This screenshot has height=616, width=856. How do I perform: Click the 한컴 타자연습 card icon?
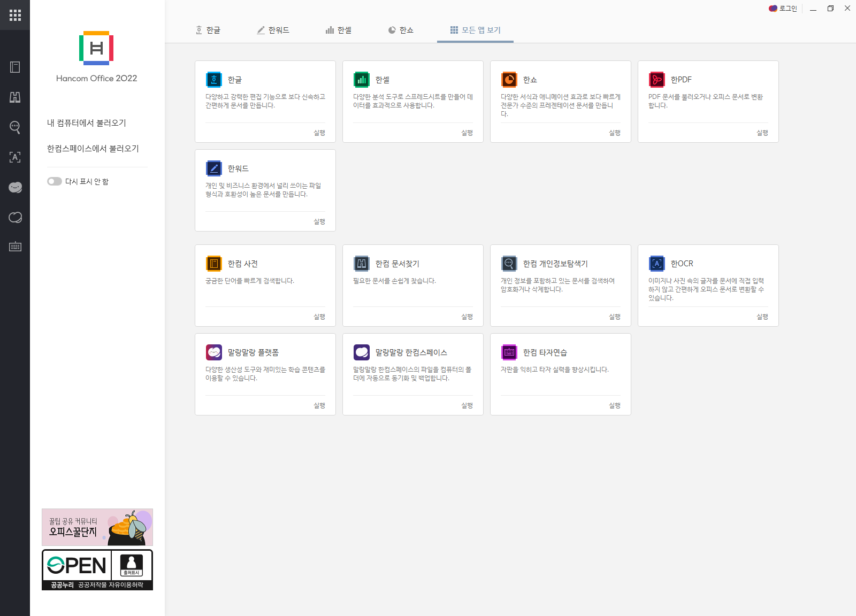point(509,352)
